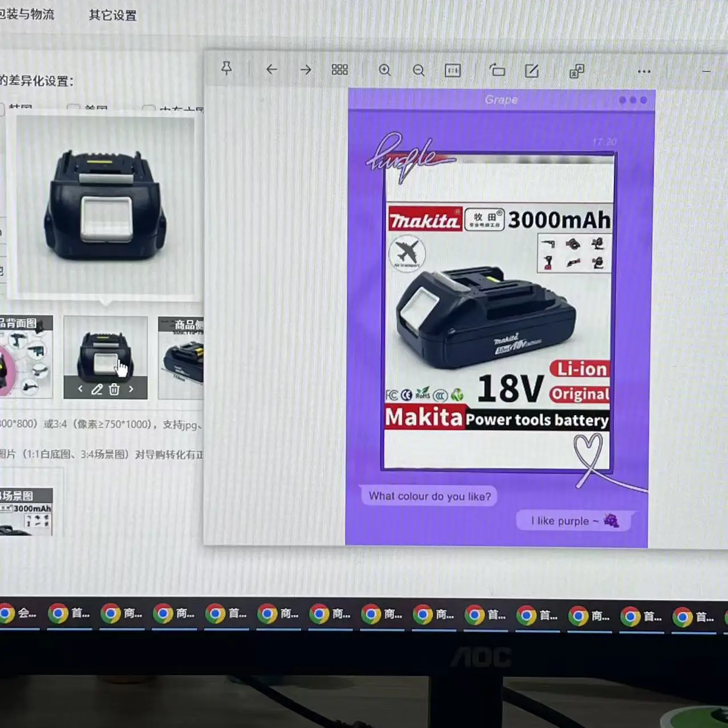This screenshot has height=728, width=728.
Task: Open the 场景图 3000mAh thumbnail
Action: tap(26, 511)
